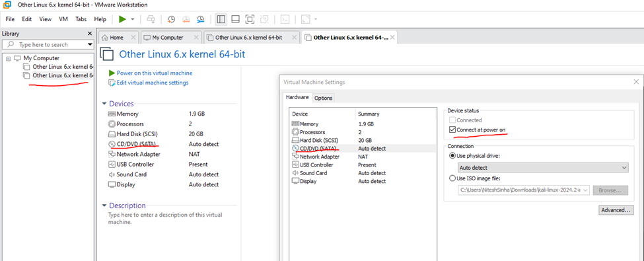Tick the Connected checkbox

coord(452,120)
